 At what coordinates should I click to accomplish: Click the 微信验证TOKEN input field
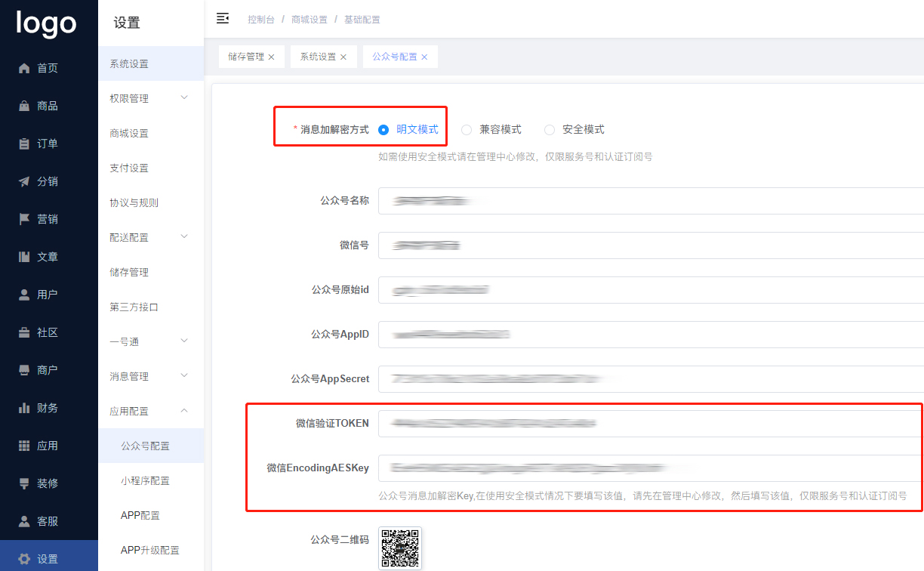click(x=649, y=424)
